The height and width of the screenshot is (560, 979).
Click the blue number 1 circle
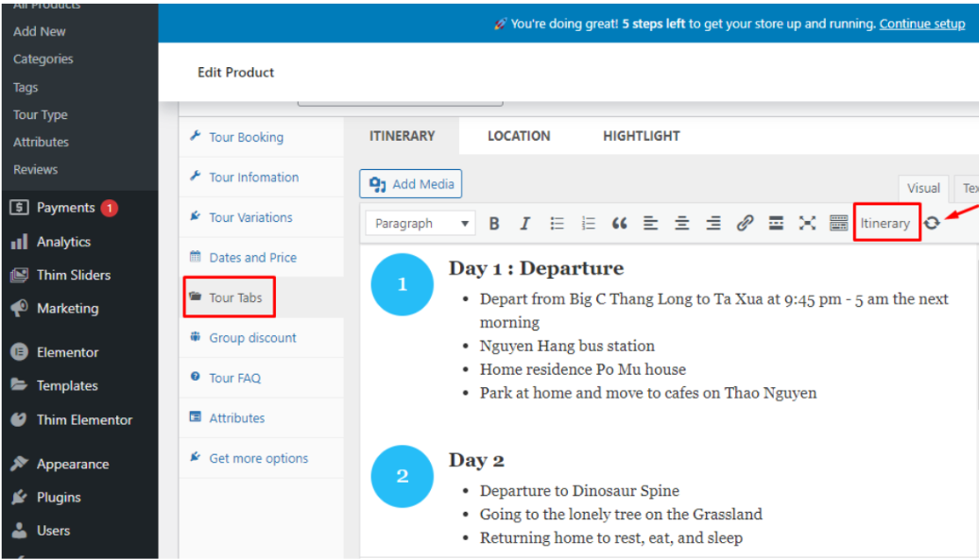click(x=403, y=284)
